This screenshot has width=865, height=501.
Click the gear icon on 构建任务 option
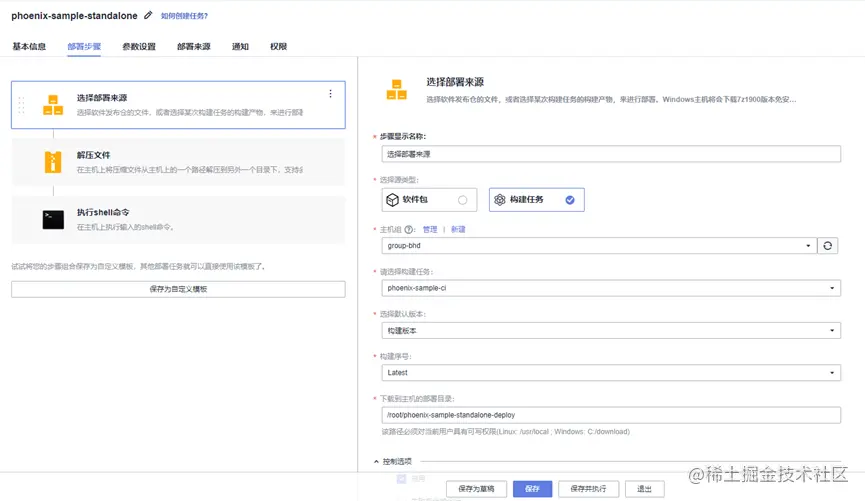(499, 200)
